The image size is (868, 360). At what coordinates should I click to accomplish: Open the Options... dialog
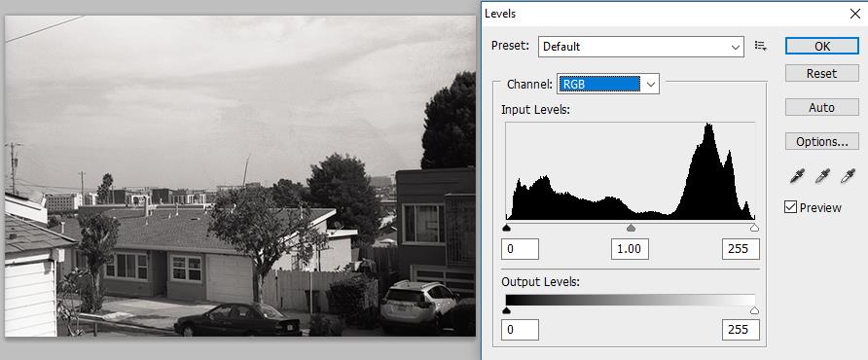[x=822, y=142]
